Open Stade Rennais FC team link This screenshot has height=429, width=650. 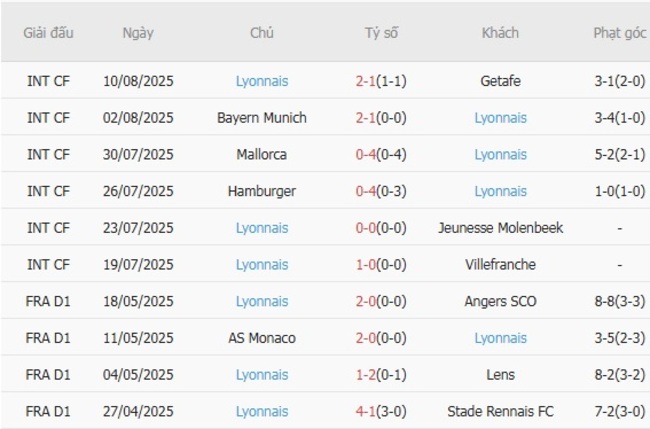click(x=500, y=411)
